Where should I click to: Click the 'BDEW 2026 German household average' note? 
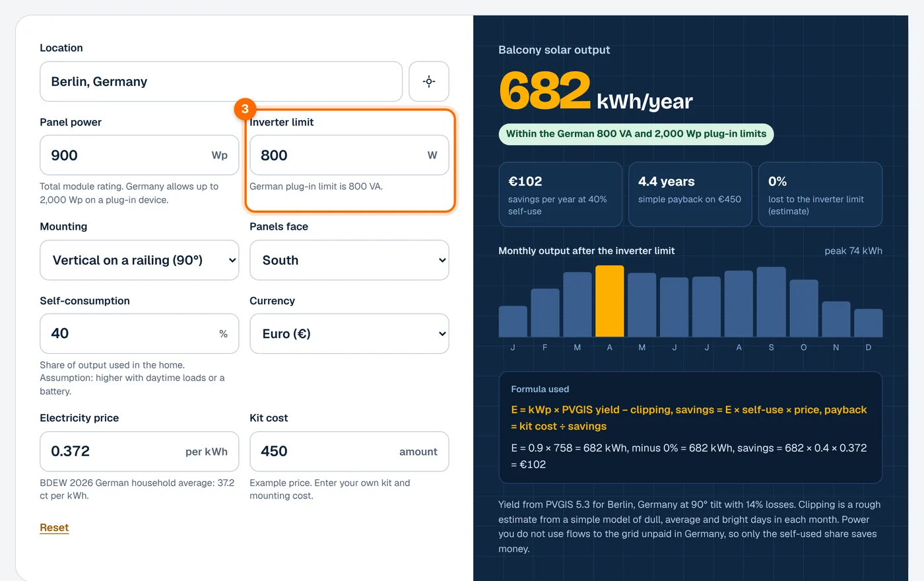[x=137, y=489]
